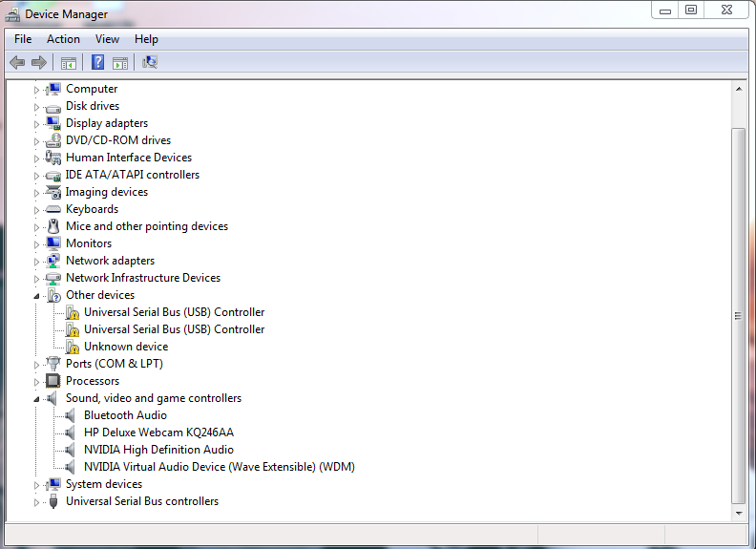This screenshot has width=756, height=549.
Task: Select the Imaging devices label
Action: click(107, 192)
